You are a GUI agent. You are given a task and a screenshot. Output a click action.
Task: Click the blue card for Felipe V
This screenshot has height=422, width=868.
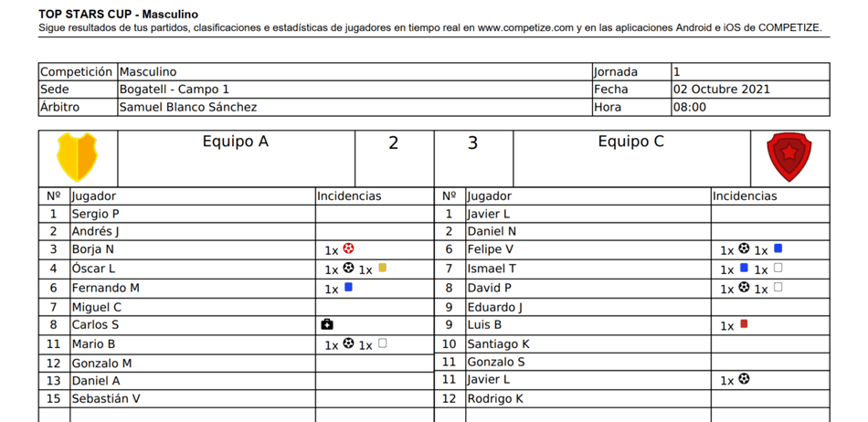[778, 248]
